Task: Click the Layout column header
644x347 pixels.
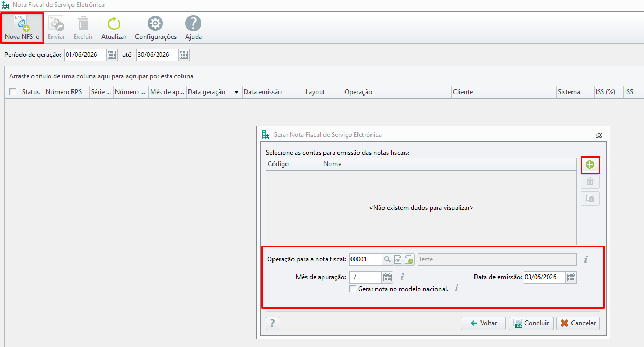Action: tap(324, 92)
